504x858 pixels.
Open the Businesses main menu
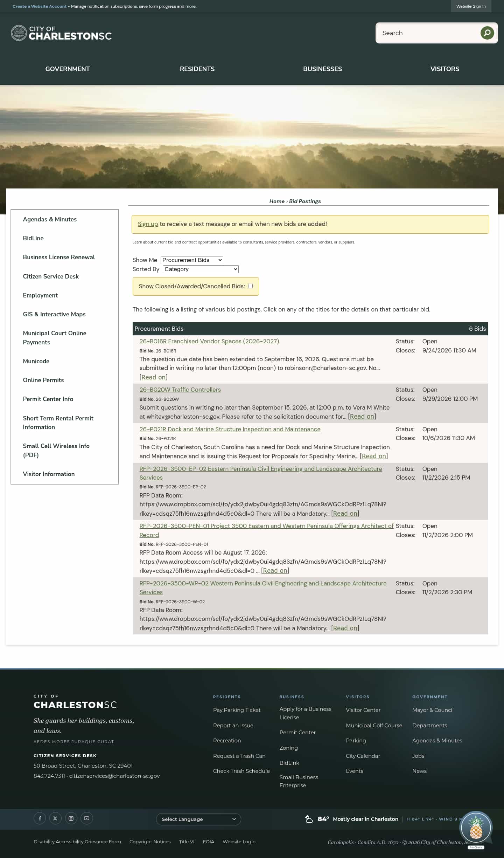[x=322, y=69]
